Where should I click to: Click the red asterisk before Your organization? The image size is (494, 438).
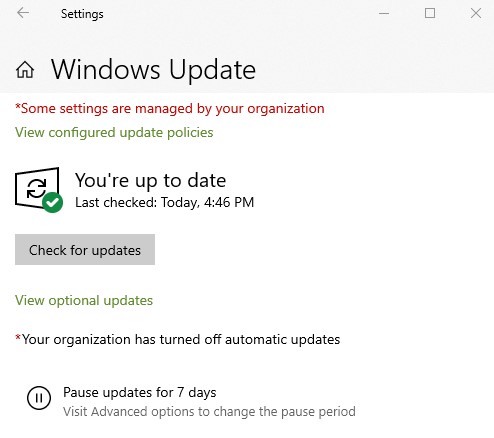pyautogui.click(x=18, y=338)
